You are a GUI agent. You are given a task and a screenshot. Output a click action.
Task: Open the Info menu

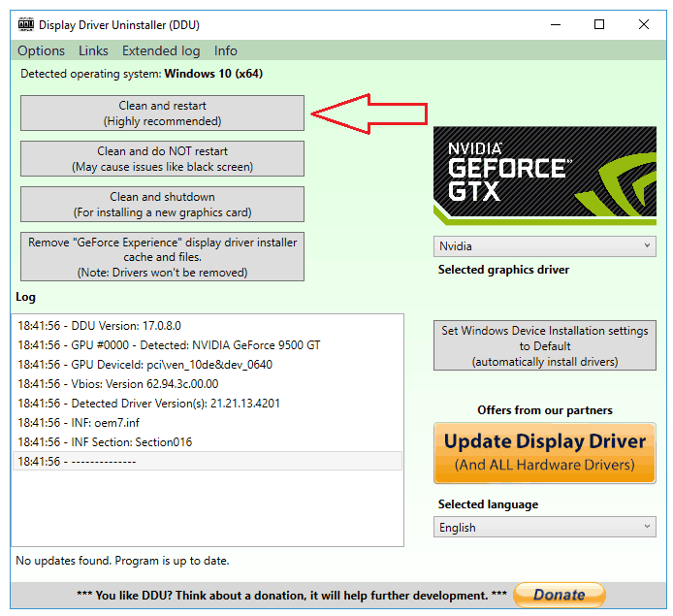(225, 50)
